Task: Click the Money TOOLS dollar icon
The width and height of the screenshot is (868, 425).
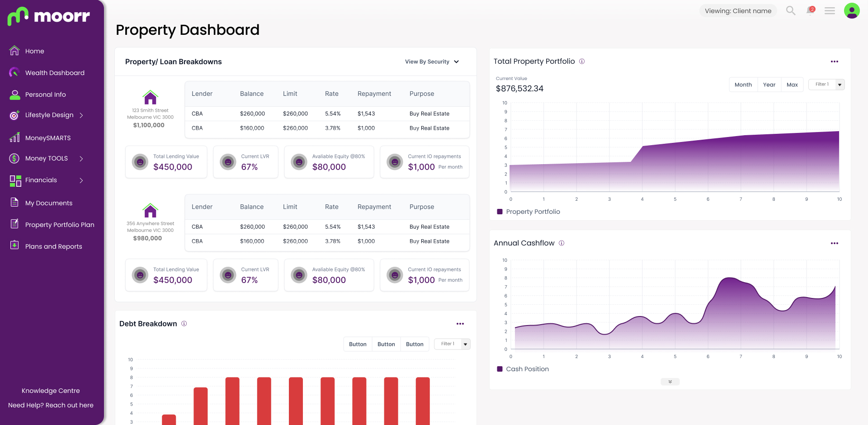Action: (14, 158)
